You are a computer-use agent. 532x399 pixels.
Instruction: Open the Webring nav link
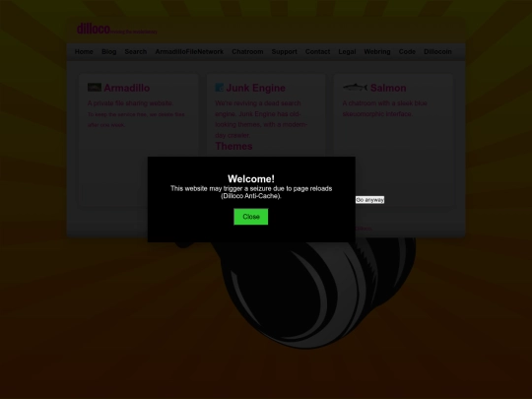coord(377,51)
